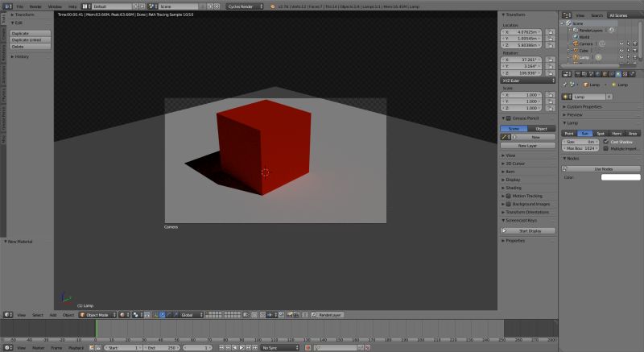644x352 pixels.
Task: Expand the Shading panel
Action: coord(512,188)
